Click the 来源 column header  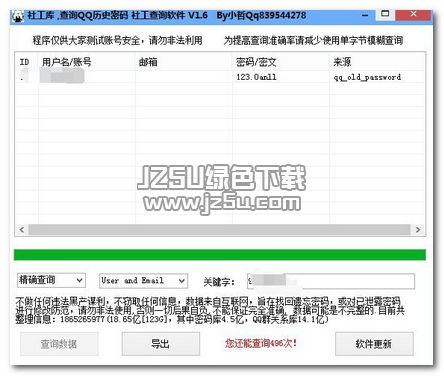point(377,62)
